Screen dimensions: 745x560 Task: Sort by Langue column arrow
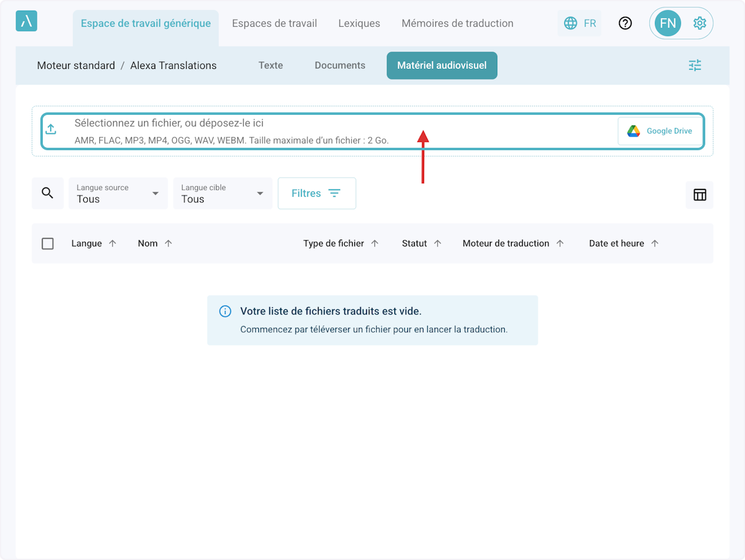coord(112,243)
